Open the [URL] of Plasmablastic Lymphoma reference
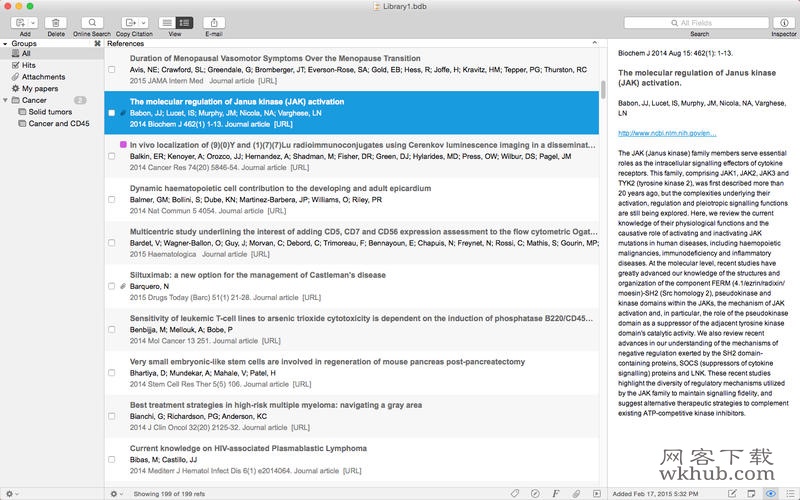The height and width of the screenshot is (500, 800). pos(352,471)
